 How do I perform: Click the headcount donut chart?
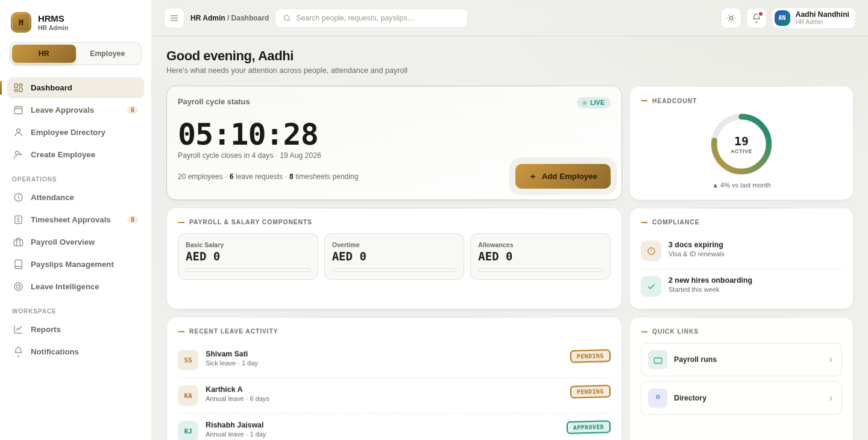point(741,144)
